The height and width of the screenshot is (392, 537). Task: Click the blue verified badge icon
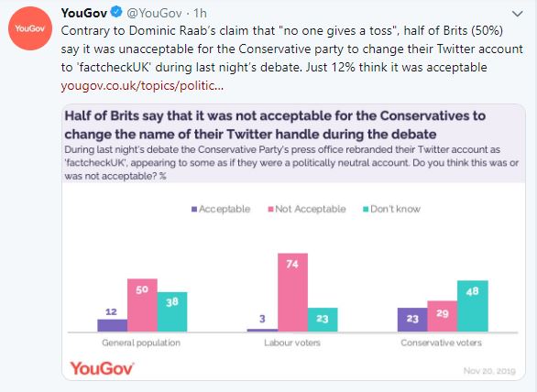116,12
